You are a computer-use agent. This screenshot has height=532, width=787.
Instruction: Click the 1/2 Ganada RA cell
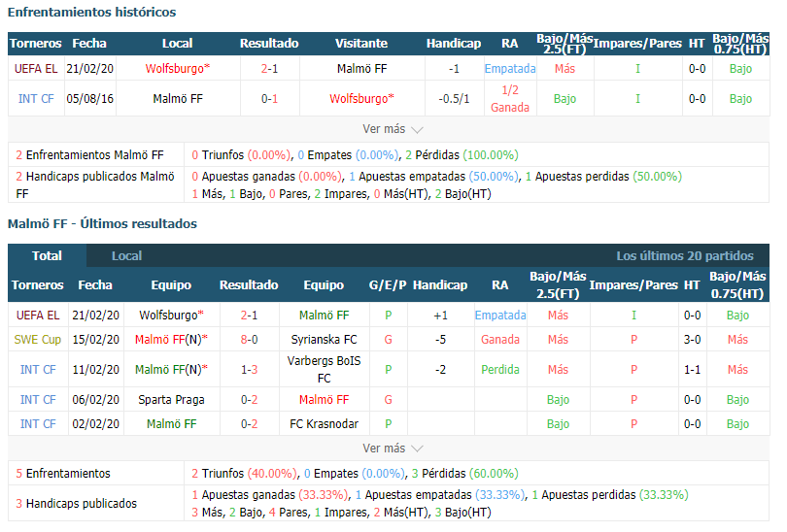click(x=510, y=99)
